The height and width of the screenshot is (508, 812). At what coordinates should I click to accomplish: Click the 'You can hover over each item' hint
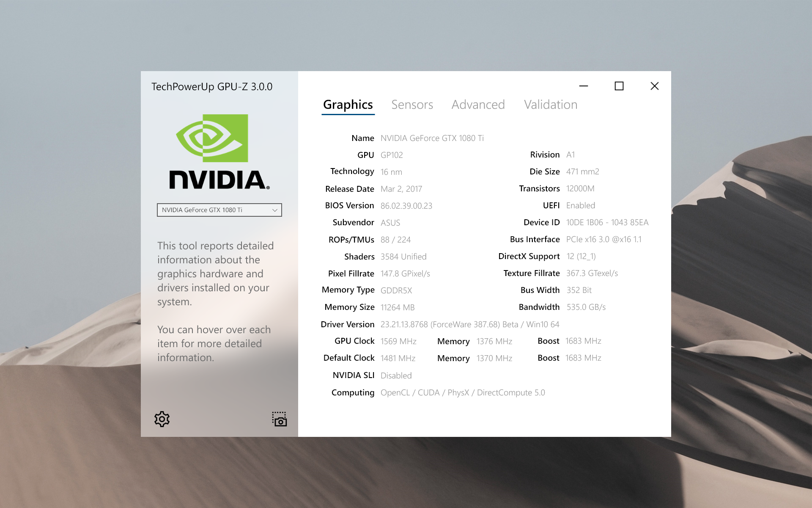[214, 343]
